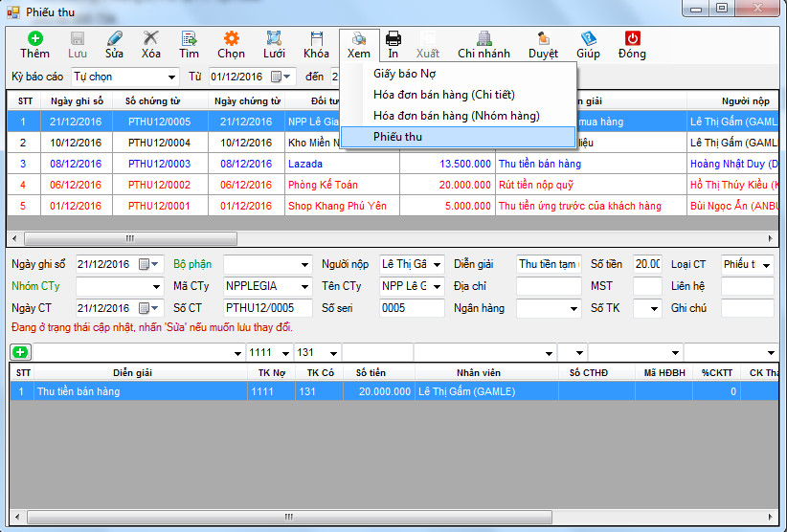
Task: Open the 1111 debit account dropdown
Action: coord(285,353)
